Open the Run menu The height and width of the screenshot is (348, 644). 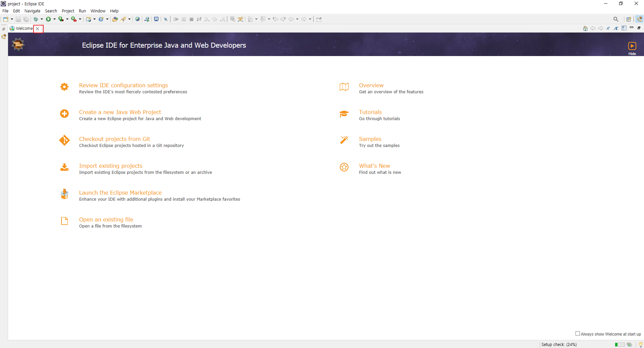[82, 11]
